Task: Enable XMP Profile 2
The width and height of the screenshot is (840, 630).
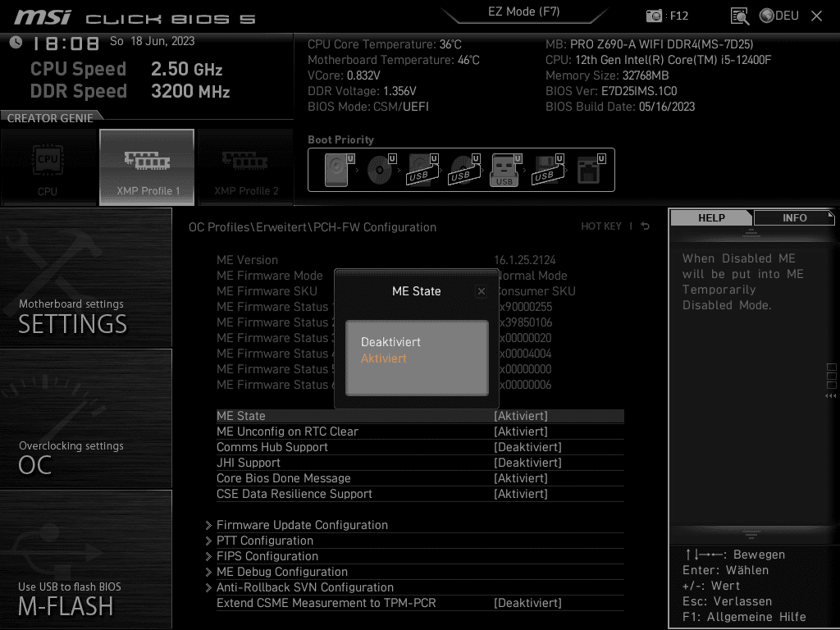Action: pyautogui.click(x=245, y=167)
